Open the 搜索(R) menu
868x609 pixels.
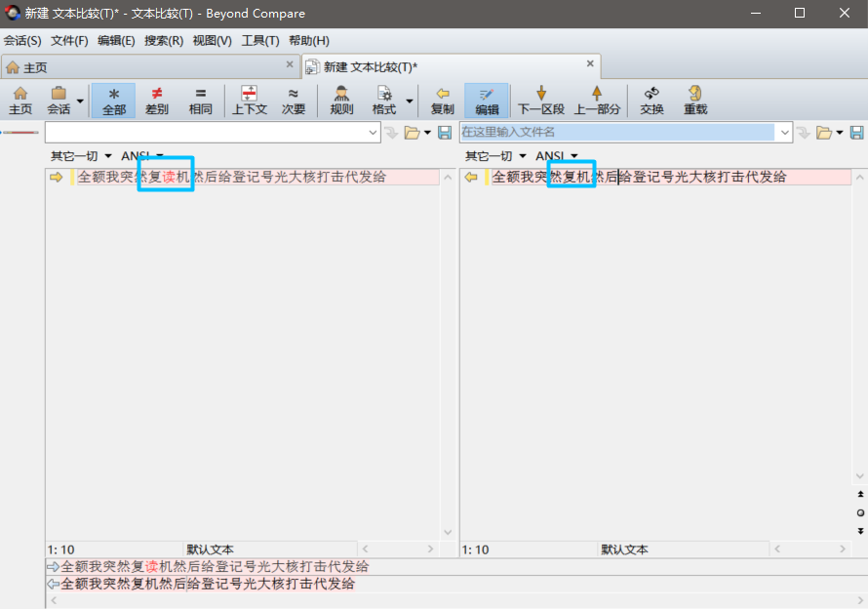(x=164, y=40)
